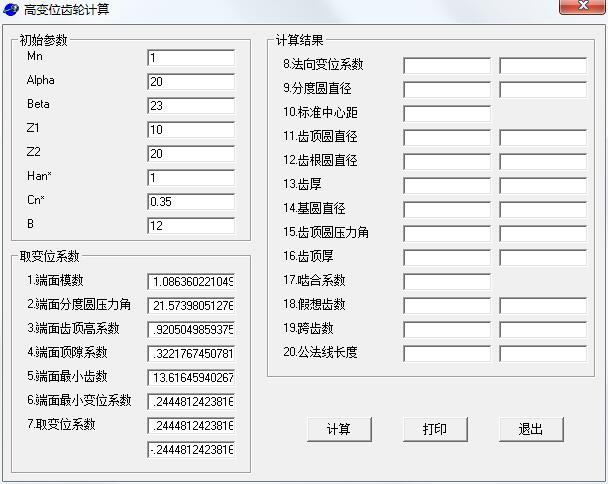Click second 12.齿根圆直径 result field
608x484 pixels.
543,162
